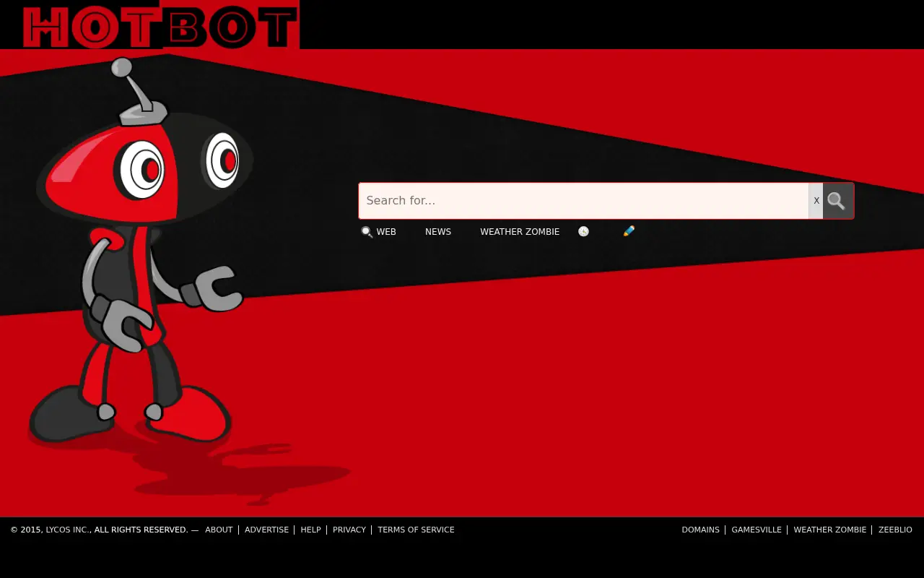Open the ABOUT footer link
Viewport: 924px width, 578px height.
click(219, 530)
